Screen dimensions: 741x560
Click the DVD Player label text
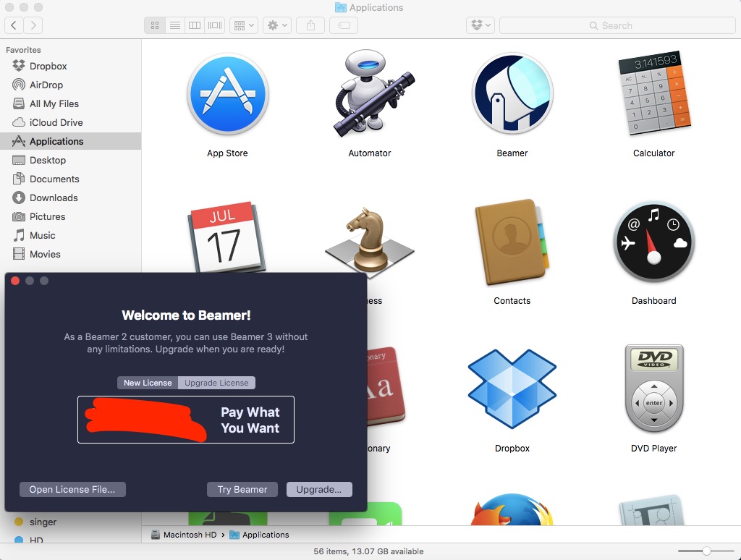[654, 448]
